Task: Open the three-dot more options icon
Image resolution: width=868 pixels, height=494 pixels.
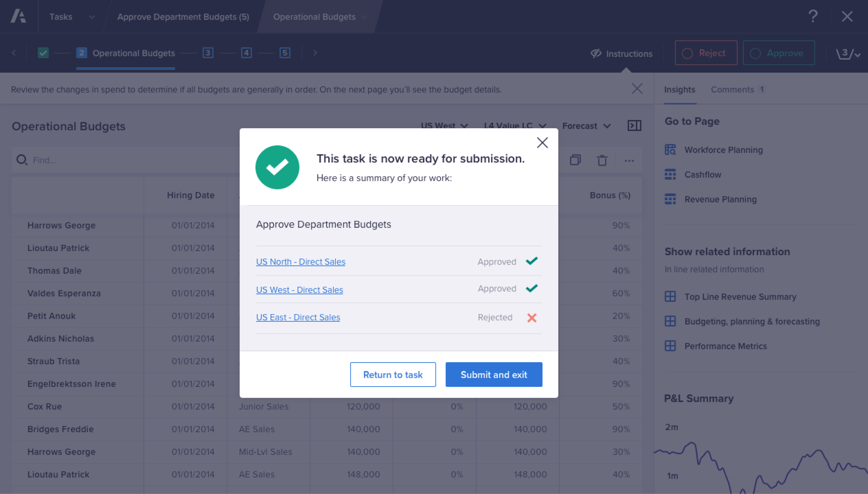Action: 629,161
